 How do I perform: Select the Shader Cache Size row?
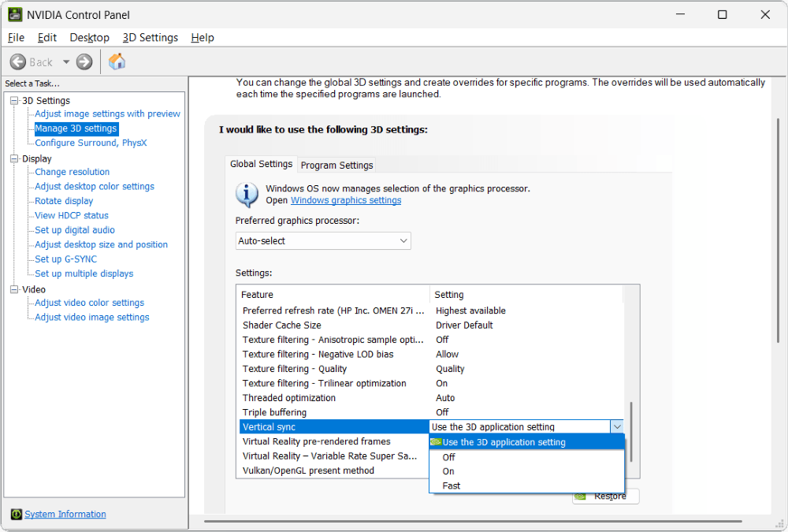pyautogui.click(x=431, y=326)
